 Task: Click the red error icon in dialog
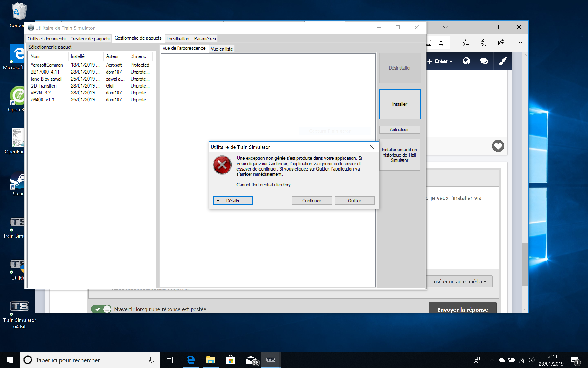pyautogui.click(x=222, y=165)
